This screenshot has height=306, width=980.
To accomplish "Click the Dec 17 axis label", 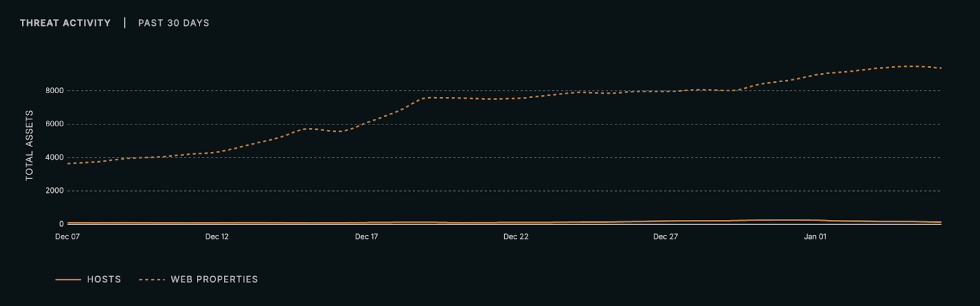I will pos(366,236).
